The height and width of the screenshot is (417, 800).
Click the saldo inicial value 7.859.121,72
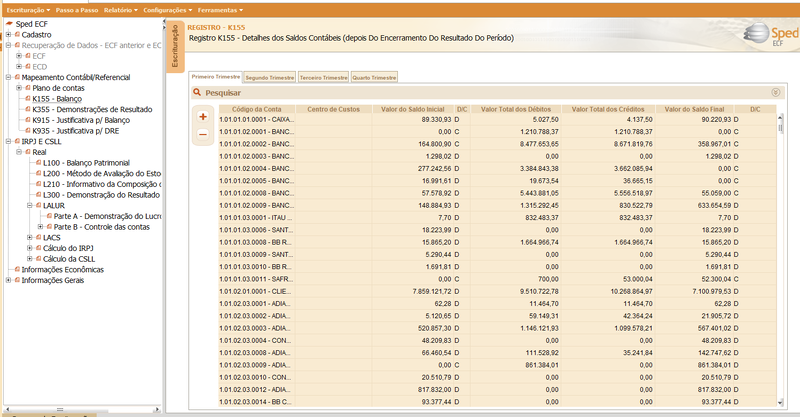[x=432, y=291]
